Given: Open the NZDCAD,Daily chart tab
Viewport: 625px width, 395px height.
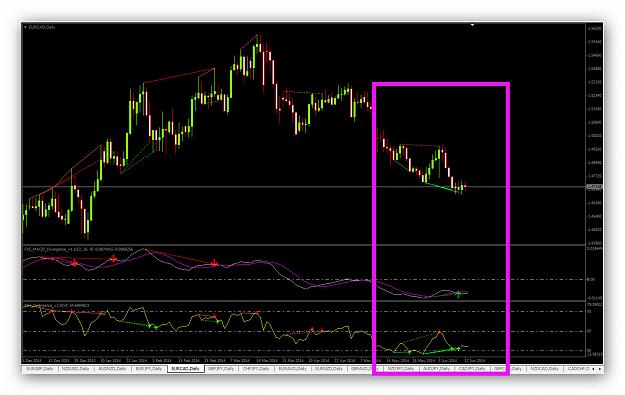Looking at the screenshot, I should (x=544, y=369).
